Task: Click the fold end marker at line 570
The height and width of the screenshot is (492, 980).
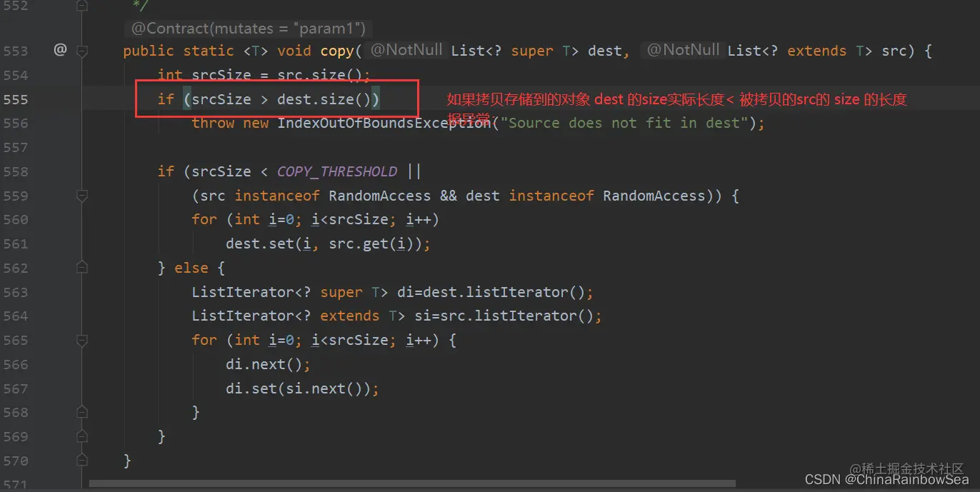Action: tap(82, 461)
